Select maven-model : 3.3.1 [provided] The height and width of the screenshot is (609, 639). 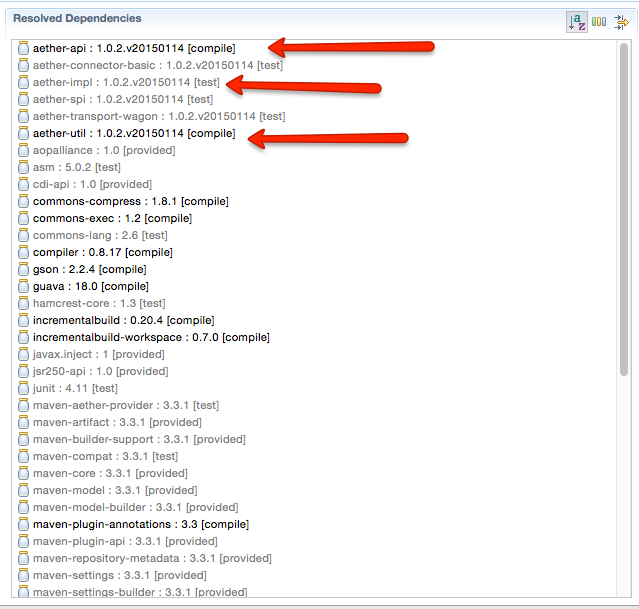coord(115,490)
